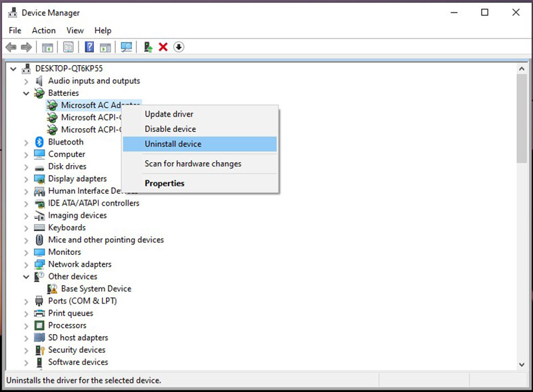
Task: Select the Ports (COM & LPT) row
Action: [75, 301]
